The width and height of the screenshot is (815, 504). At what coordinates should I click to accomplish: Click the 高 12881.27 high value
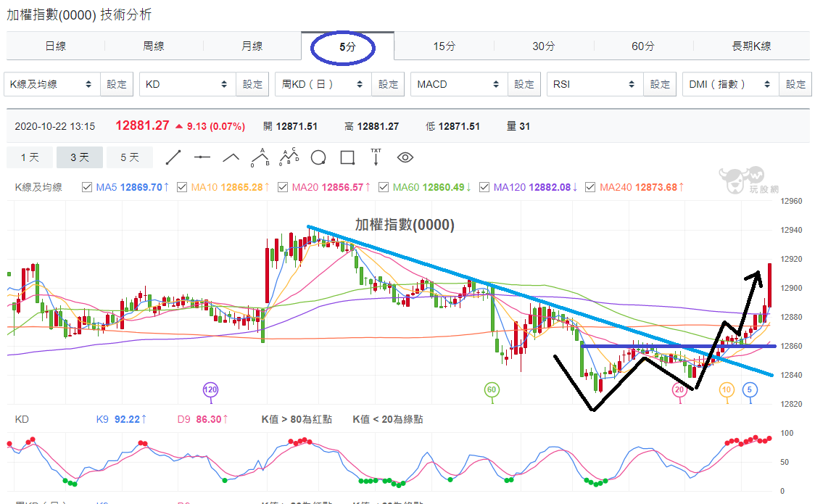[372, 126]
